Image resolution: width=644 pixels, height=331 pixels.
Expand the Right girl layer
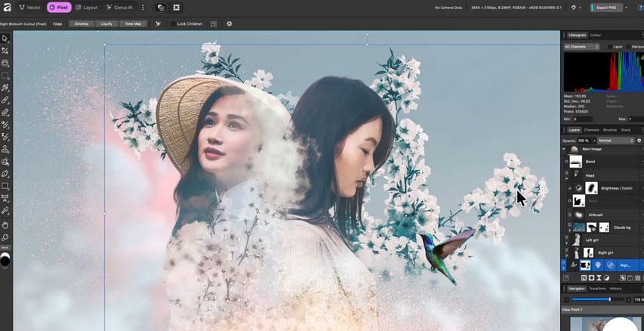[x=567, y=255]
